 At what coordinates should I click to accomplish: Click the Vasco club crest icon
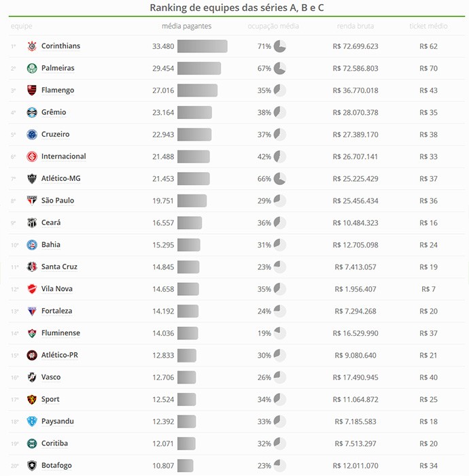tap(31, 377)
